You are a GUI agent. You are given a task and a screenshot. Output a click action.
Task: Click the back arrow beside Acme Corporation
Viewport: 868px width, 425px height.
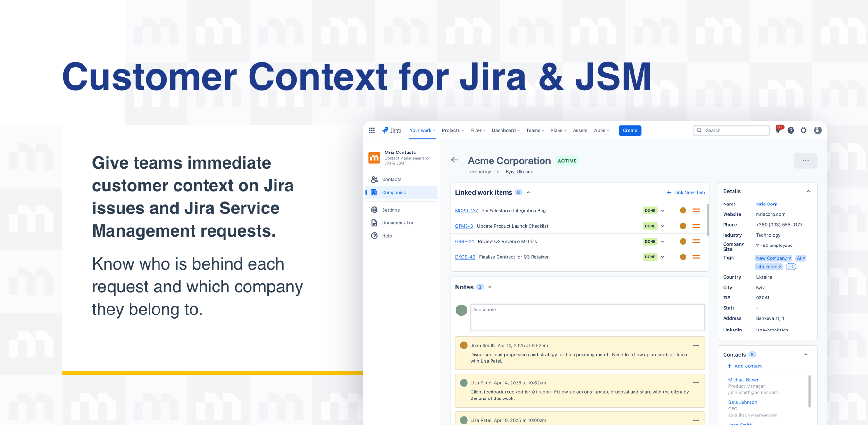[454, 160]
